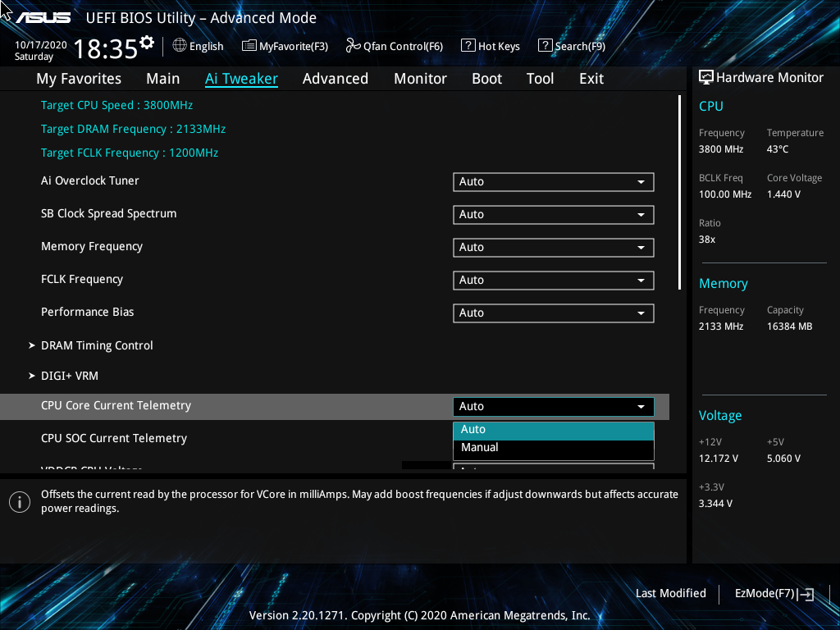Collapse the CPU Core Current Telemetry dropdown

pos(554,407)
